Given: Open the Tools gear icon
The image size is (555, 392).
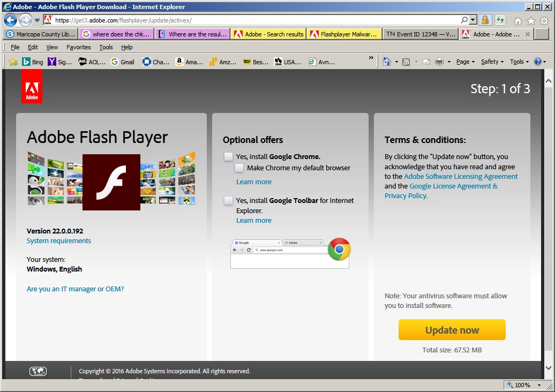Looking at the screenshot, I should coord(544,21).
